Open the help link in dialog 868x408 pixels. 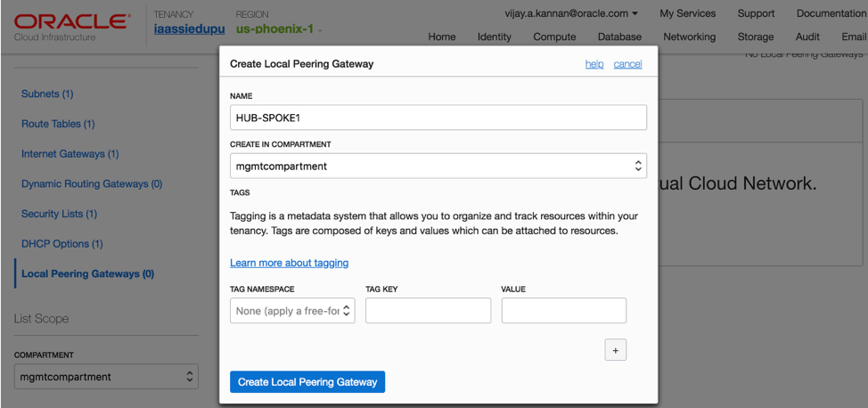[594, 64]
